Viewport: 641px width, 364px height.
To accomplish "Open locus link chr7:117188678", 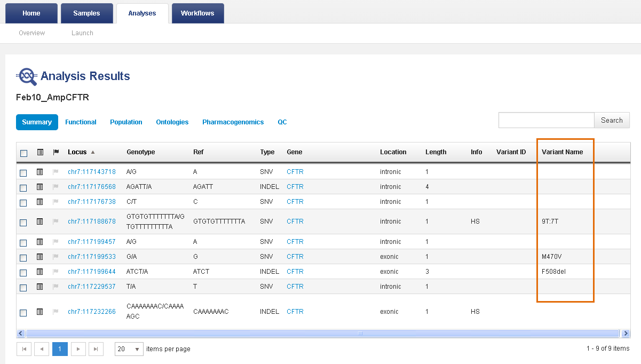I will click(92, 221).
